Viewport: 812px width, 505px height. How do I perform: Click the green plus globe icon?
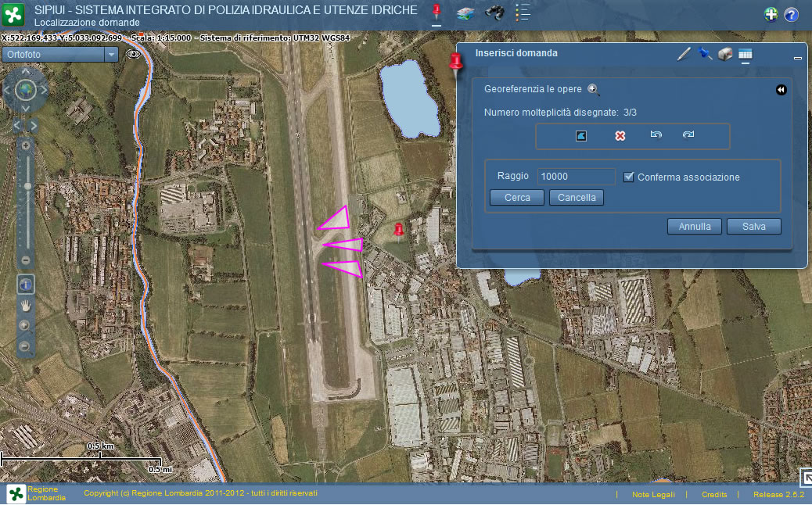[771, 15]
